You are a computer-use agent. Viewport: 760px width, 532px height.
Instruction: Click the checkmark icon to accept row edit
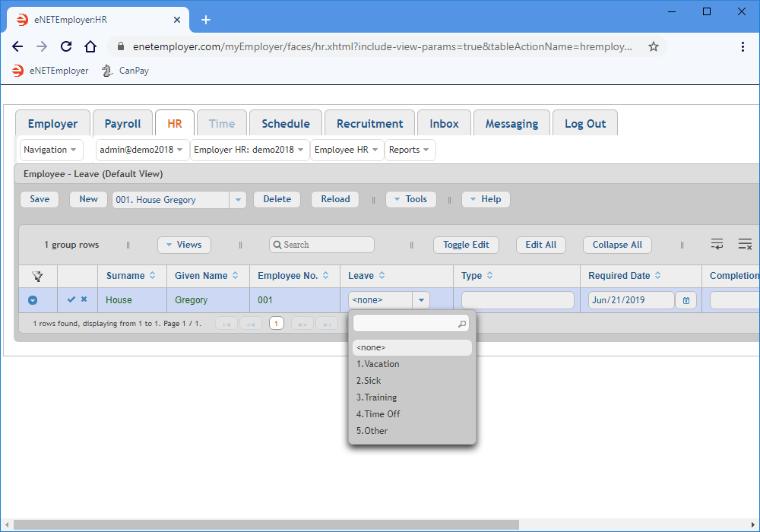tap(71, 299)
